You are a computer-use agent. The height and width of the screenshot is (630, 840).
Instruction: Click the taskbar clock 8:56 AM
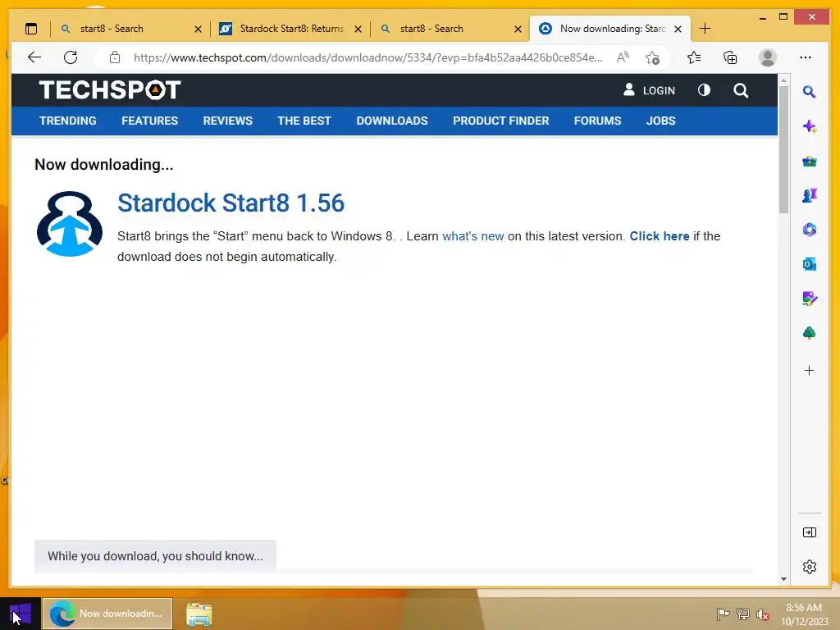click(x=804, y=614)
